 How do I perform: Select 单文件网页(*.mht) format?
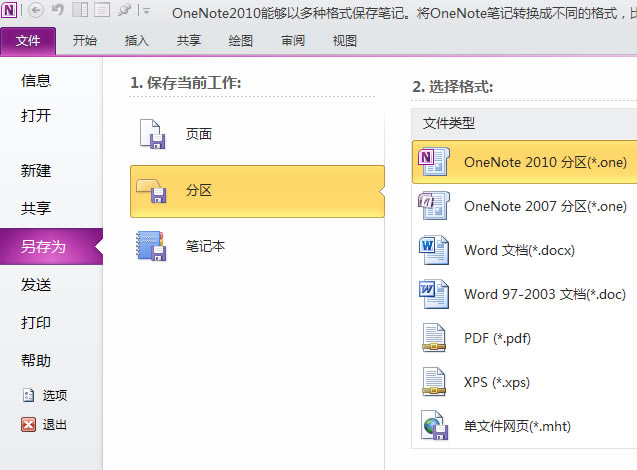coord(524,426)
